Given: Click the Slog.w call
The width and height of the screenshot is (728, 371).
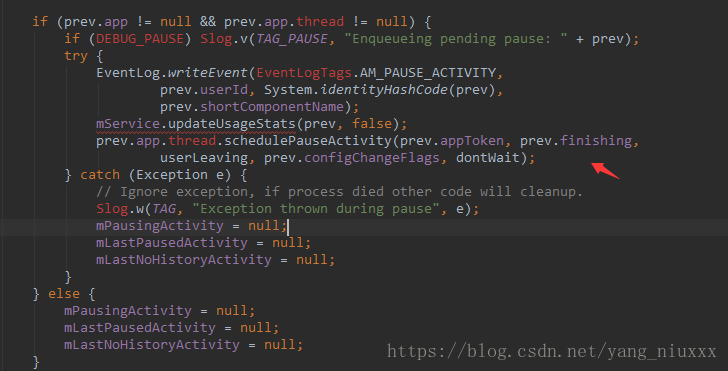Looking at the screenshot, I should click(120, 208).
